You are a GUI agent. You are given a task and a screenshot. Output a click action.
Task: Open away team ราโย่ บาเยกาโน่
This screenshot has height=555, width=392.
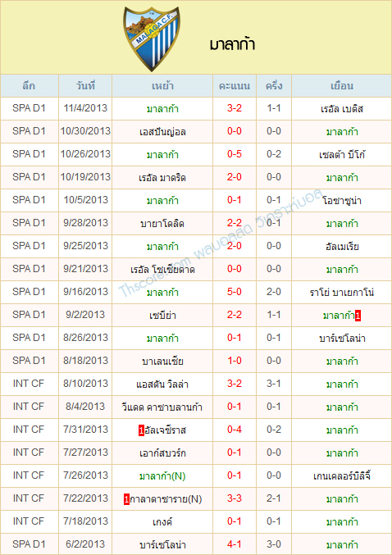coord(342,293)
